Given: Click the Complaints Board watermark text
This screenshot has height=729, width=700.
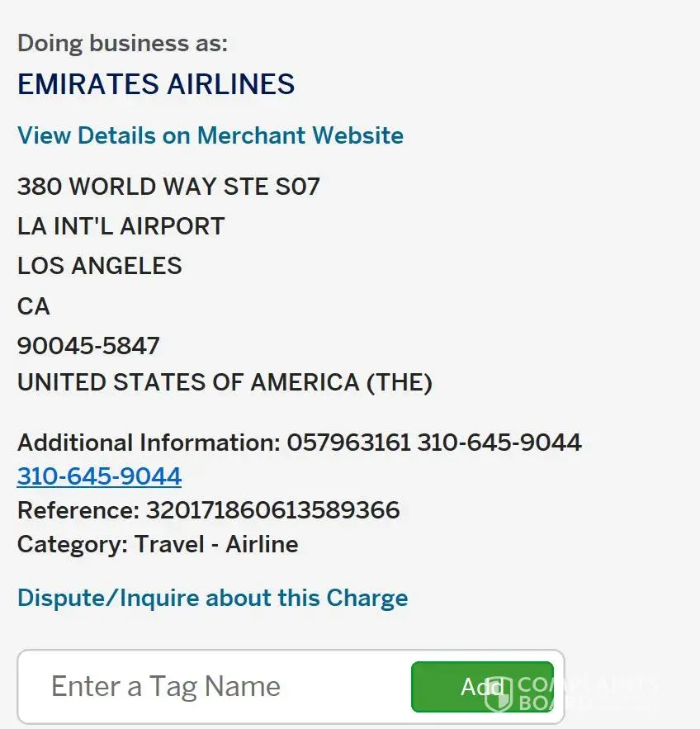Looking at the screenshot, I should (x=588, y=693).
